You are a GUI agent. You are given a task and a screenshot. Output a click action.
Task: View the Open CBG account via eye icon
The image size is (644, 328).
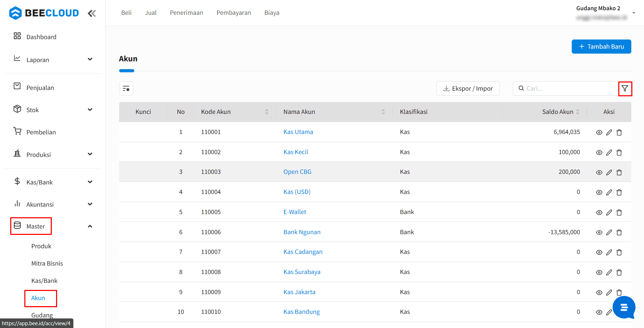coord(599,172)
